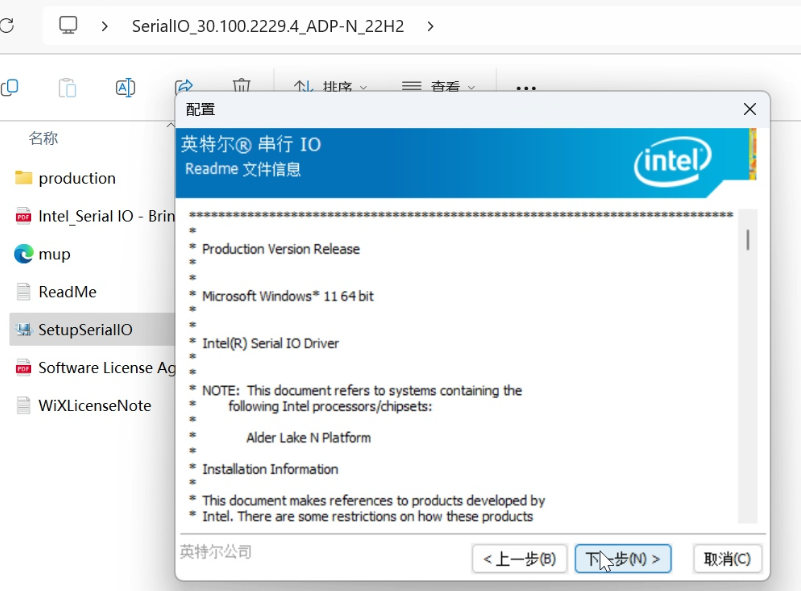This screenshot has height=591, width=801.
Task: Click the 下一步(N) next button
Action: (623, 558)
